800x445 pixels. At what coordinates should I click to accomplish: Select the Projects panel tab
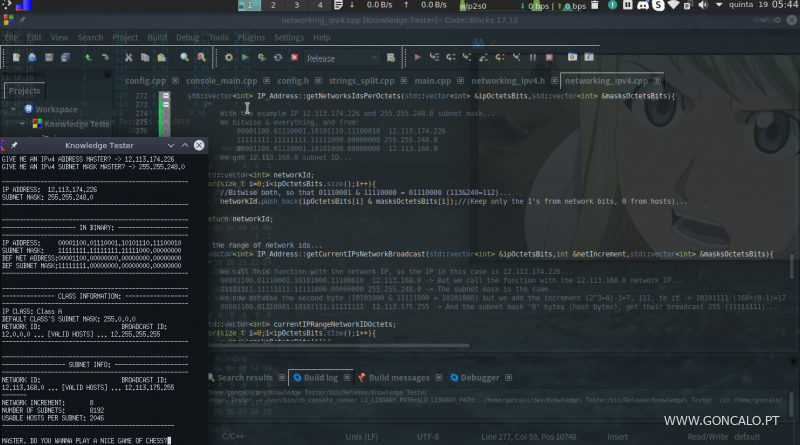pyautogui.click(x=23, y=91)
